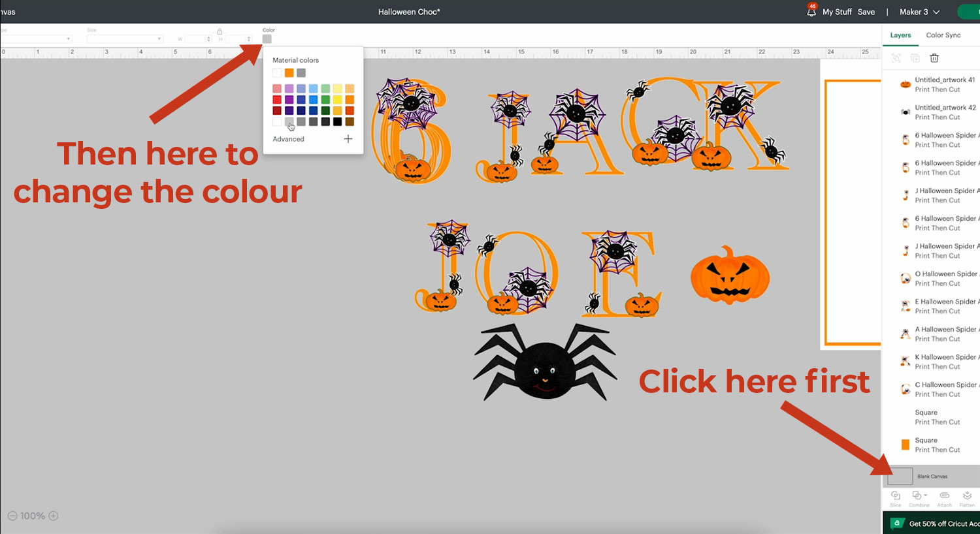Click the group layers icon in Layers panel

(896, 58)
